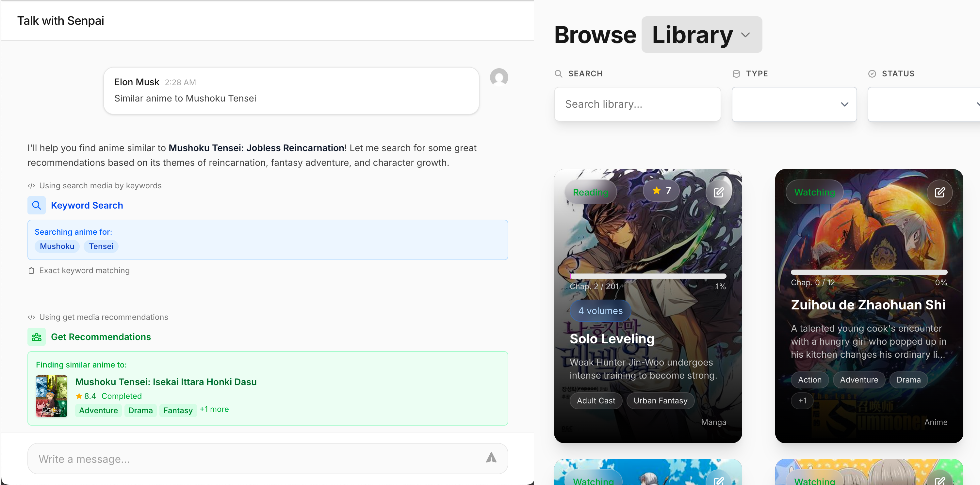Click the Solo Leveling chapter progress bar
The image size is (980, 485).
[647, 276]
